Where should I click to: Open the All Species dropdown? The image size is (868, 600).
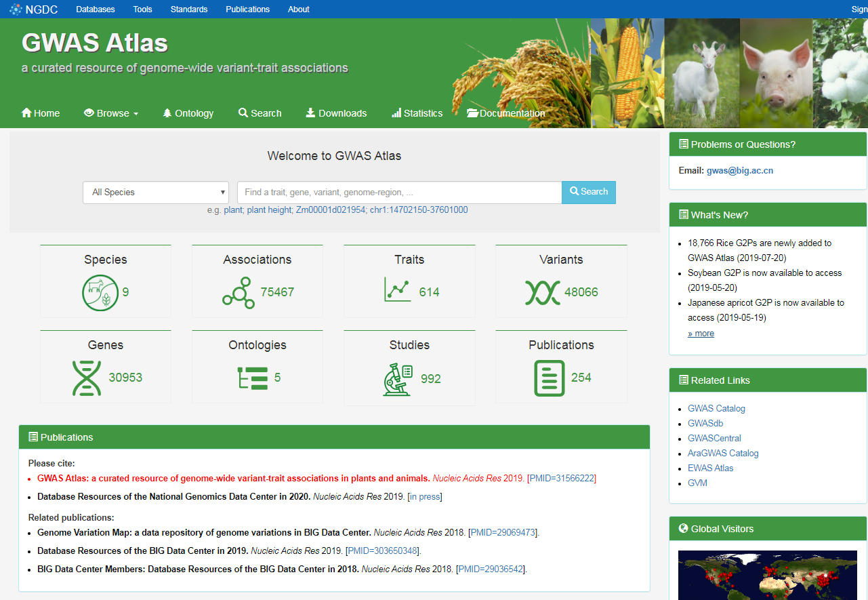click(x=156, y=193)
